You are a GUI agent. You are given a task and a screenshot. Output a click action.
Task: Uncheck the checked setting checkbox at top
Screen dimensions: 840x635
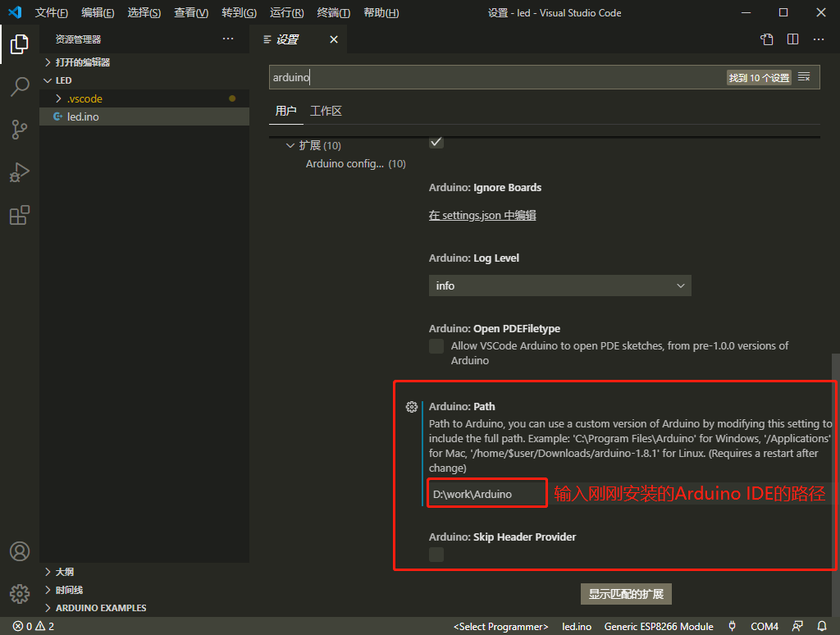pos(436,142)
